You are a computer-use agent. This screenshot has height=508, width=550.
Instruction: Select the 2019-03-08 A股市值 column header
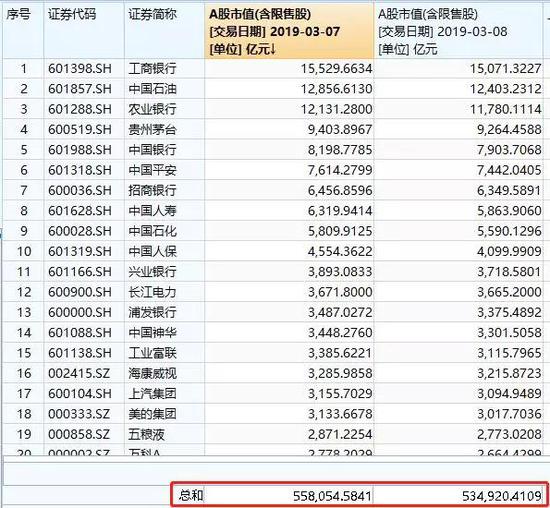(459, 31)
